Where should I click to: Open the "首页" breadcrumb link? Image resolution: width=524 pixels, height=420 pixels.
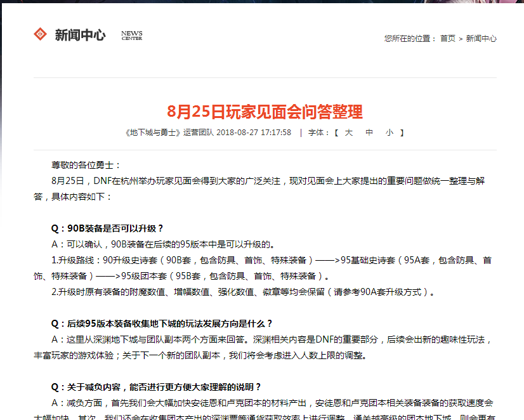tap(448, 39)
